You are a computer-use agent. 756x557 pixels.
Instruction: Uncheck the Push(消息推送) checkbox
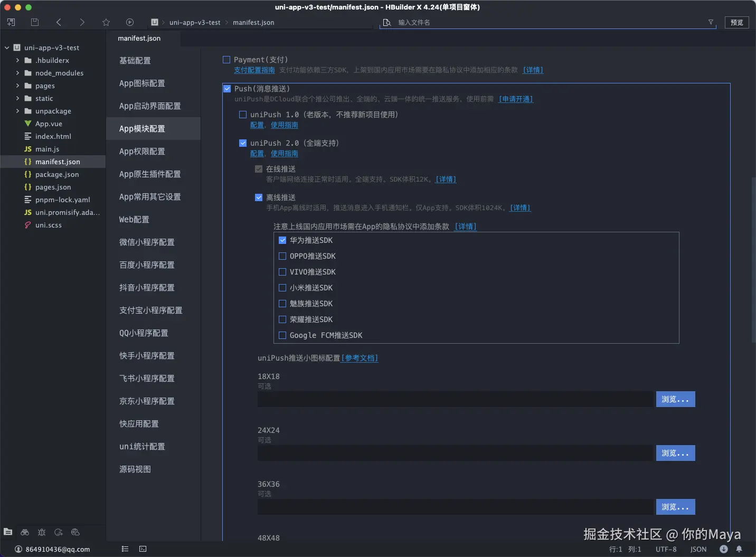coord(227,89)
